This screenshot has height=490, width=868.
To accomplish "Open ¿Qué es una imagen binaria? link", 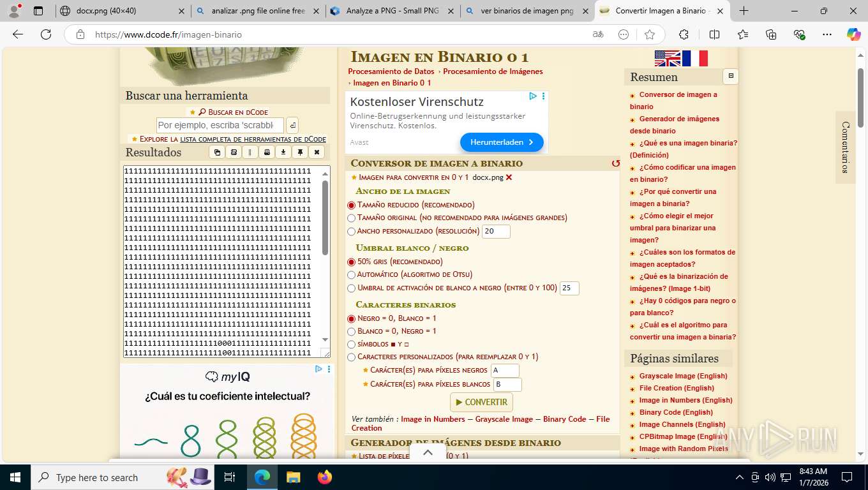I will pyautogui.click(x=684, y=149).
